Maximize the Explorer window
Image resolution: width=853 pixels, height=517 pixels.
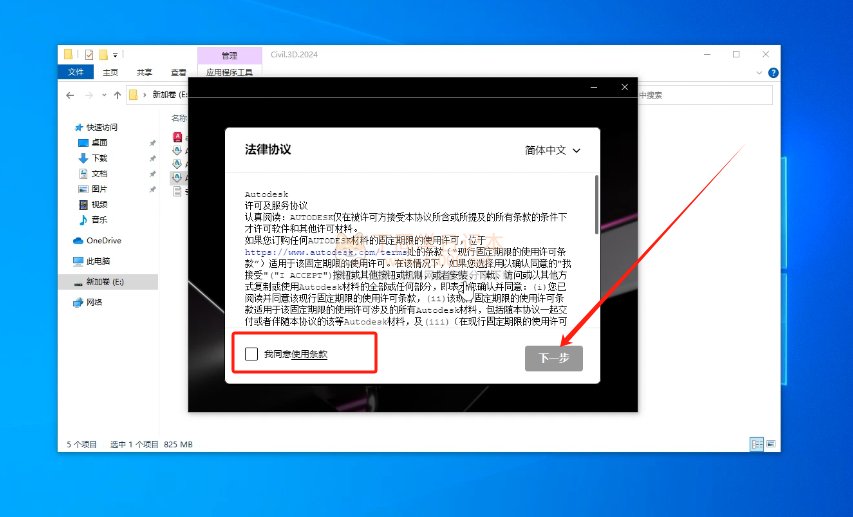[736, 54]
